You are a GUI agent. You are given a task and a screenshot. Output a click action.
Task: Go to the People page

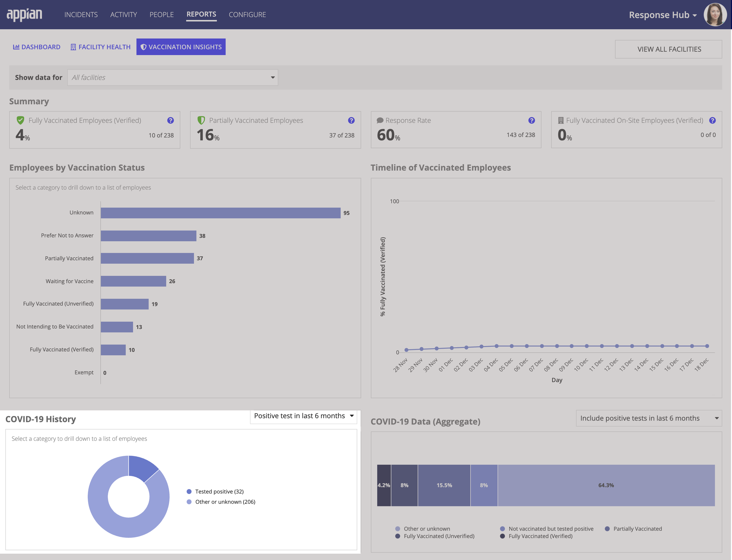162,15
